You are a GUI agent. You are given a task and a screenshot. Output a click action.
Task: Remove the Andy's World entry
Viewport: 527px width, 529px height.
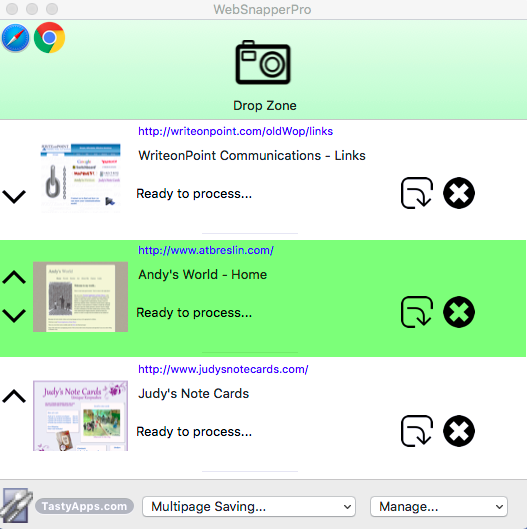pyautogui.click(x=459, y=312)
